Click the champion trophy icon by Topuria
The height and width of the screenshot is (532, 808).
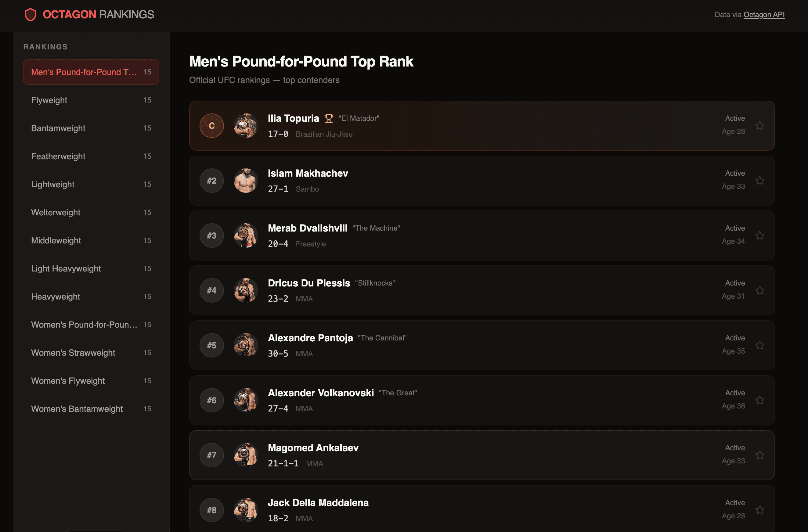point(329,118)
